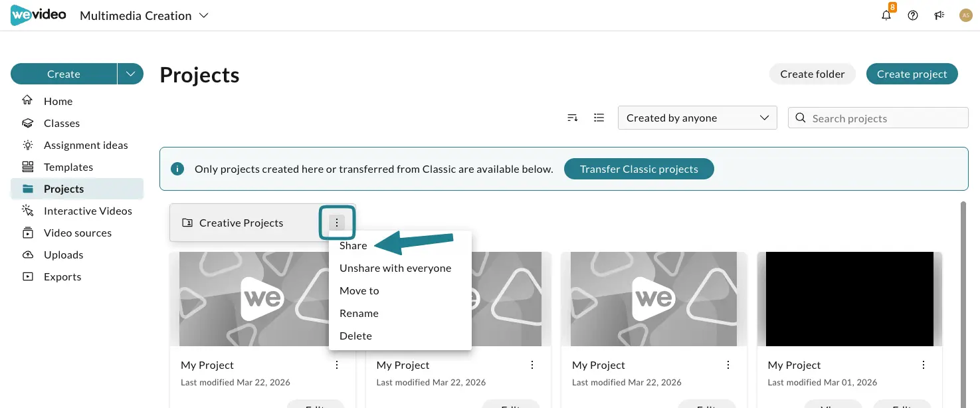Open Creative Projects folder options menu
Screen dimensions: 980x408
pyautogui.click(x=337, y=223)
